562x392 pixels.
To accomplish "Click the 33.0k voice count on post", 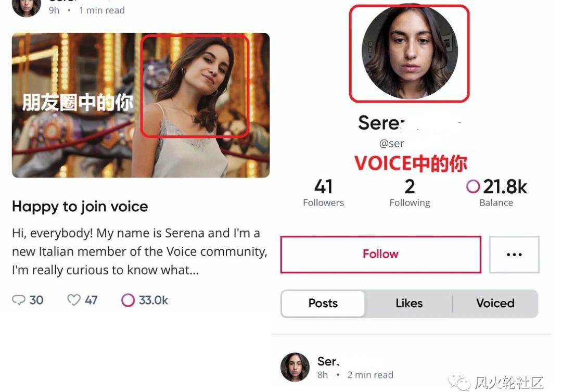I will click(x=153, y=300).
